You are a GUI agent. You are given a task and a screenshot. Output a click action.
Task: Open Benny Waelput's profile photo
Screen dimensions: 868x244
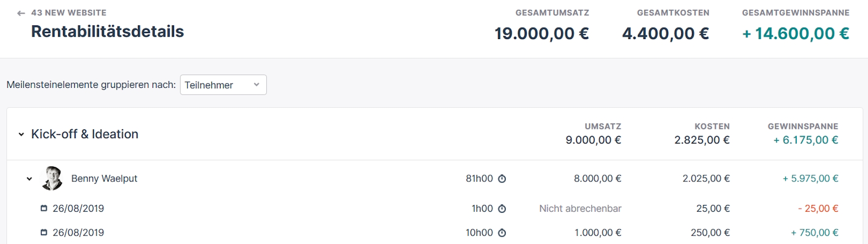(x=52, y=178)
